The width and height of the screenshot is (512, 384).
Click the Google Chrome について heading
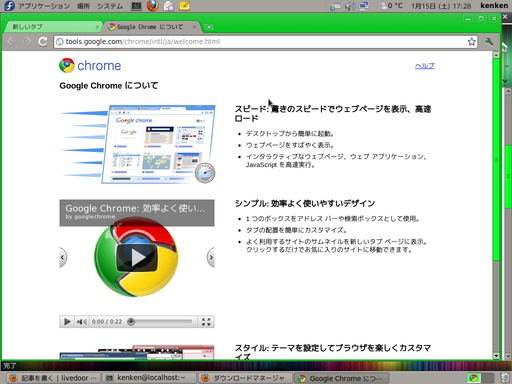(109, 86)
